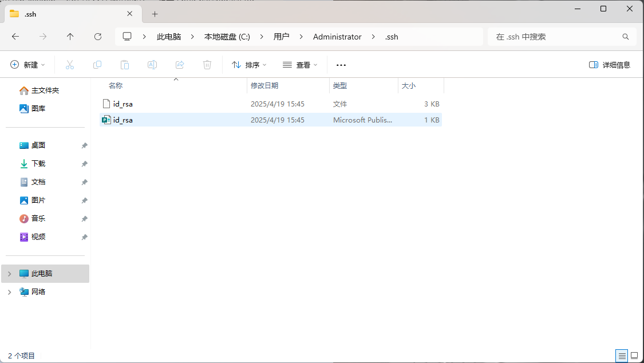Open the 查看 view dropdown
The width and height of the screenshot is (644, 363).
click(300, 65)
